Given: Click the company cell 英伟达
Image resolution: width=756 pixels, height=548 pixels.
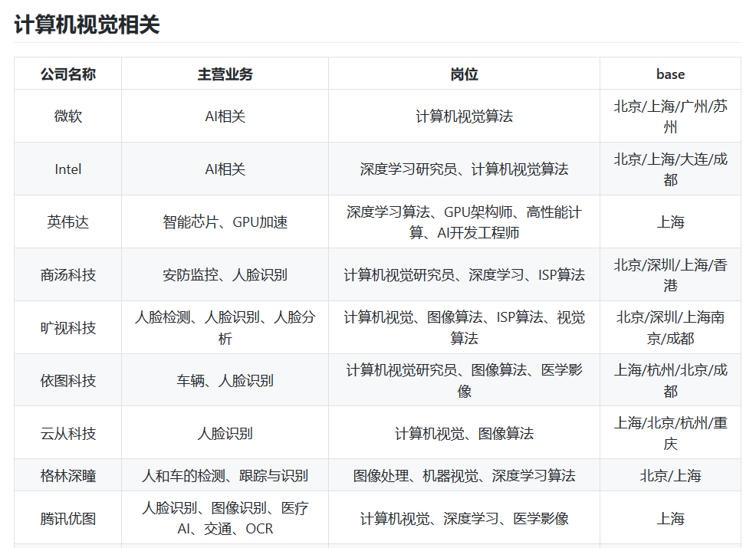Looking at the screenshot, I should (68, 222).
